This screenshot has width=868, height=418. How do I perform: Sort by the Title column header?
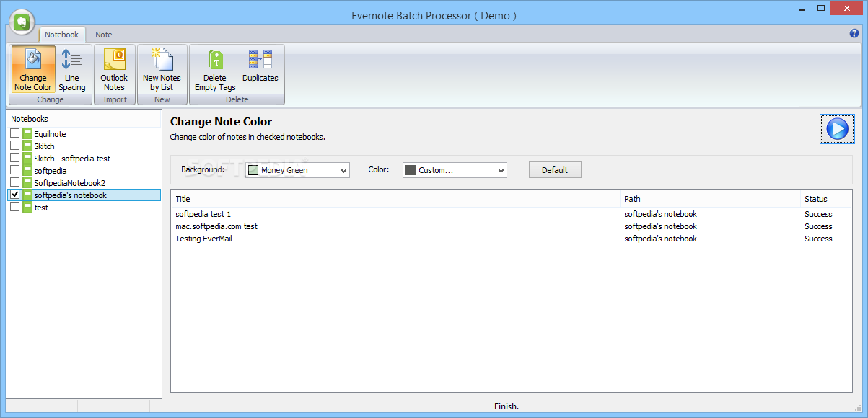click(x=395, y=199)
